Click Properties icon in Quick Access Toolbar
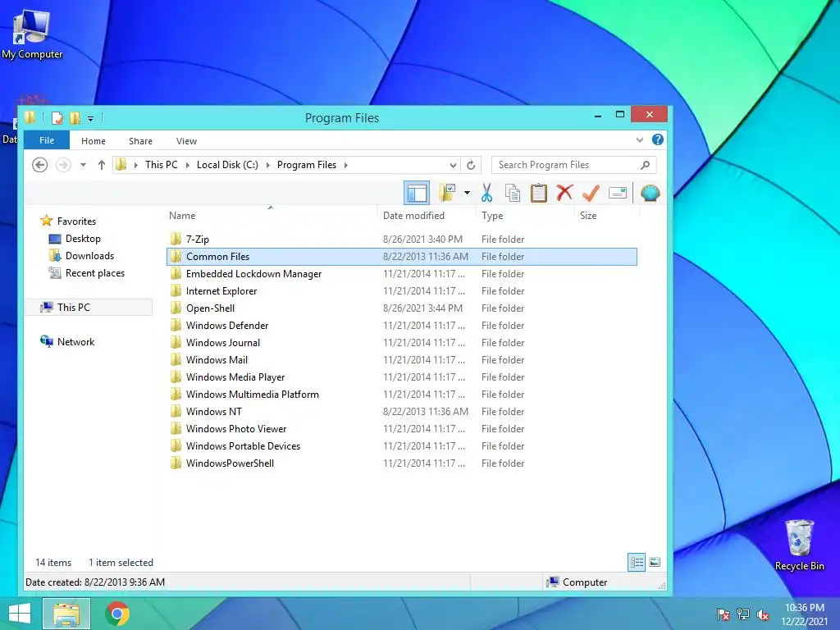Image resolution: width=840 pixels, height=630 pixels. pyautogui.click(x=57, y=118)
